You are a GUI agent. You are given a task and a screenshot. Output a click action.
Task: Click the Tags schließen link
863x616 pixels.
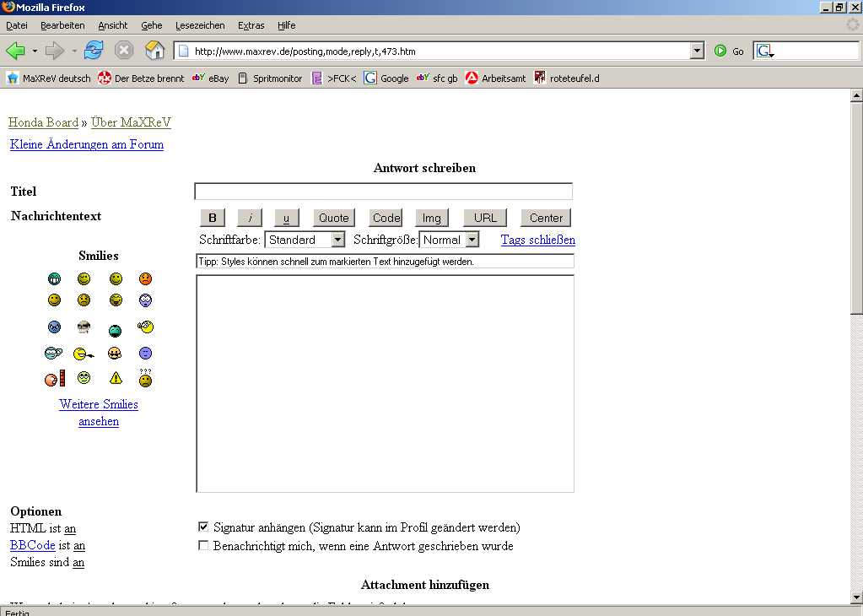537,240
